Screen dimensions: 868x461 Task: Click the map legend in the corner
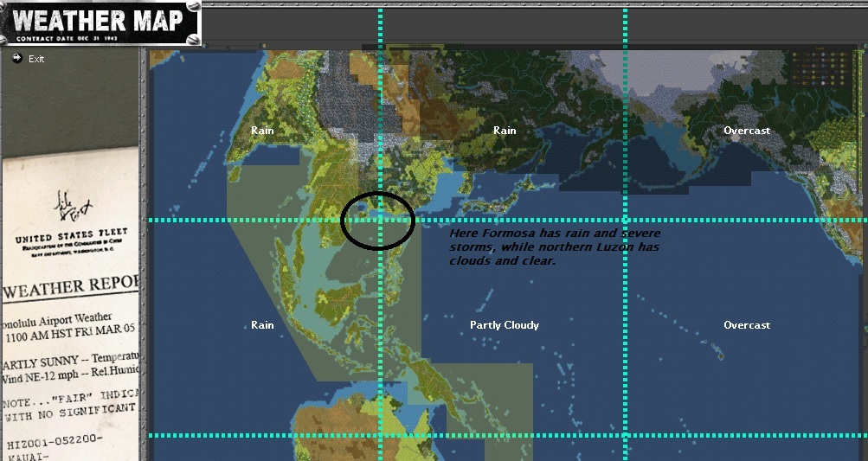click(820, 67)
